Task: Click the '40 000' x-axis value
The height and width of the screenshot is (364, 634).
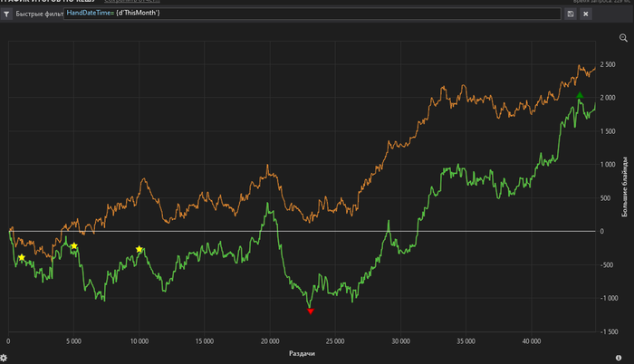Action: [x=532, y=341]
